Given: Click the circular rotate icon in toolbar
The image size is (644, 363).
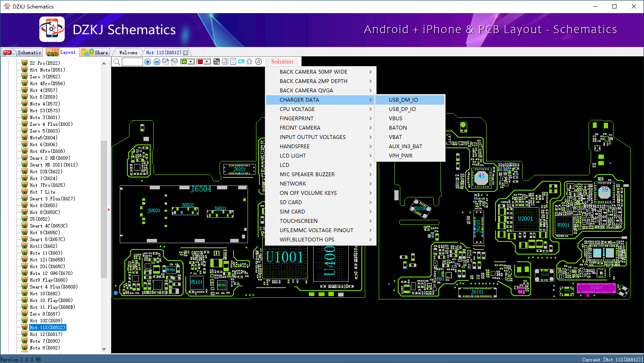Looking at the screenshot, I should tap(259, 62).
